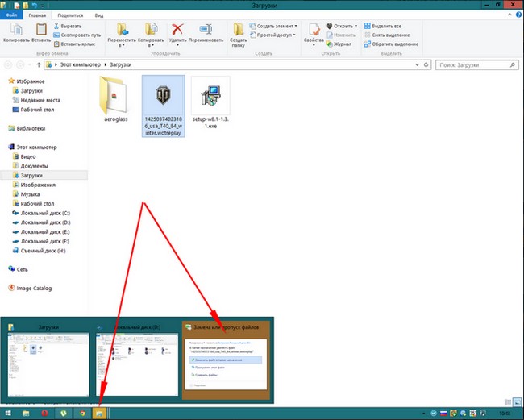The width and height of the screenshot is (524, 420).
Task: Open the Поделиться ribbon tab
Action: point(69,15)
